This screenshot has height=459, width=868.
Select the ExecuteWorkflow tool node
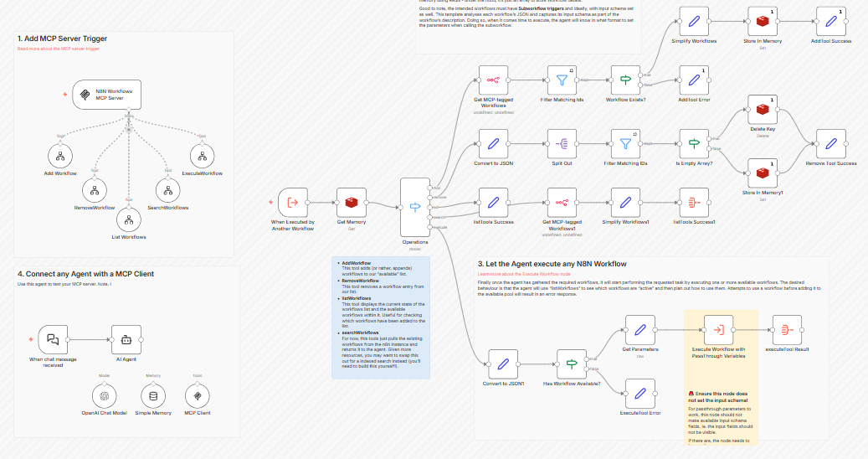point(202,156)
